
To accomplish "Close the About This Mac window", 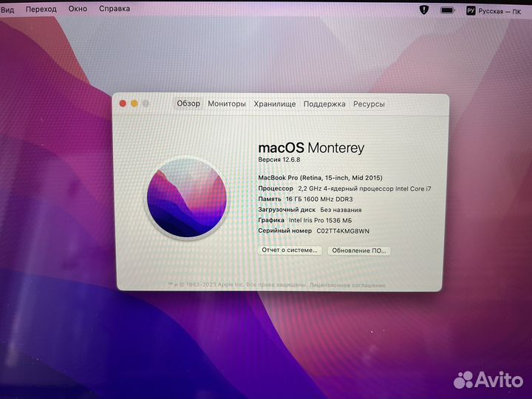I will click(x=123, y=103).
